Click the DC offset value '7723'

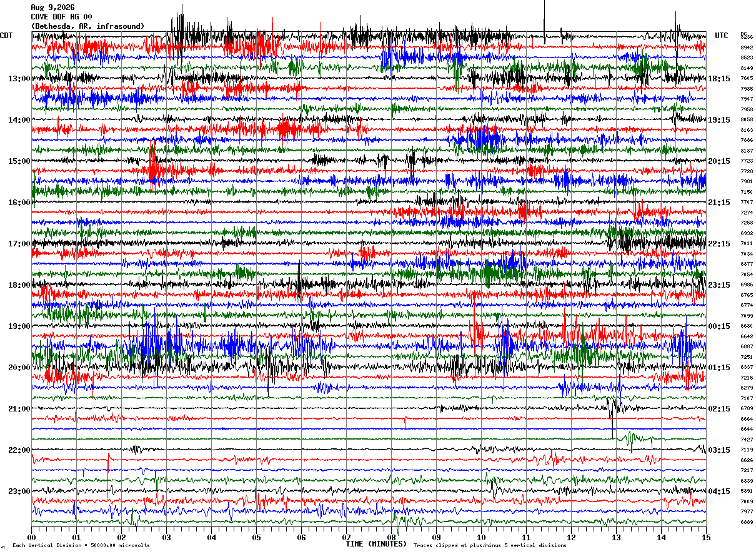[747, 161]
